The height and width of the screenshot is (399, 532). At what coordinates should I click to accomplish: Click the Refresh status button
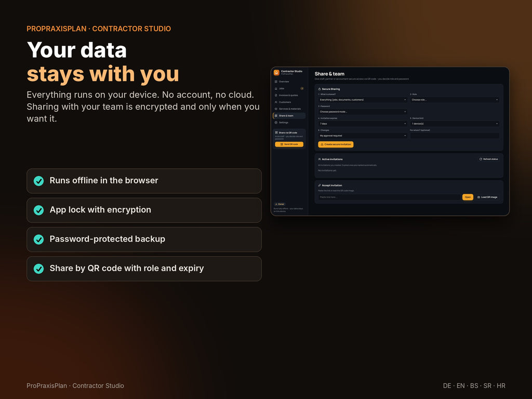488,159
